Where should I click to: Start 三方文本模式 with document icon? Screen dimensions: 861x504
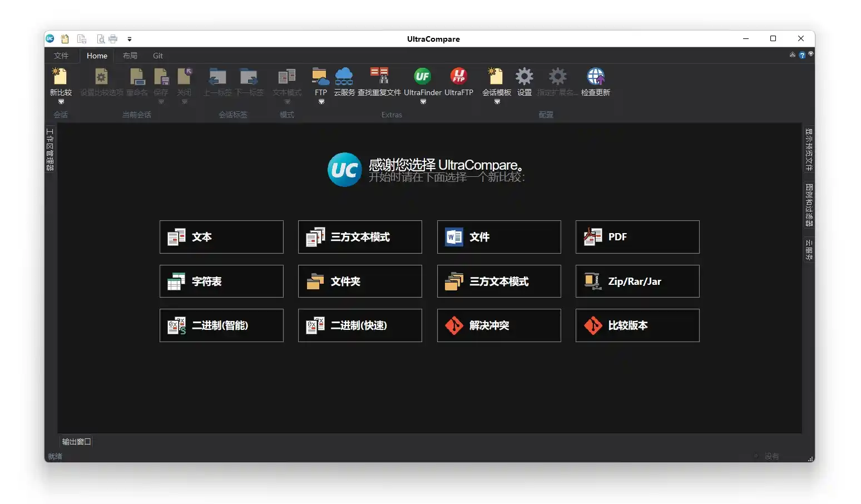(360, 237)
